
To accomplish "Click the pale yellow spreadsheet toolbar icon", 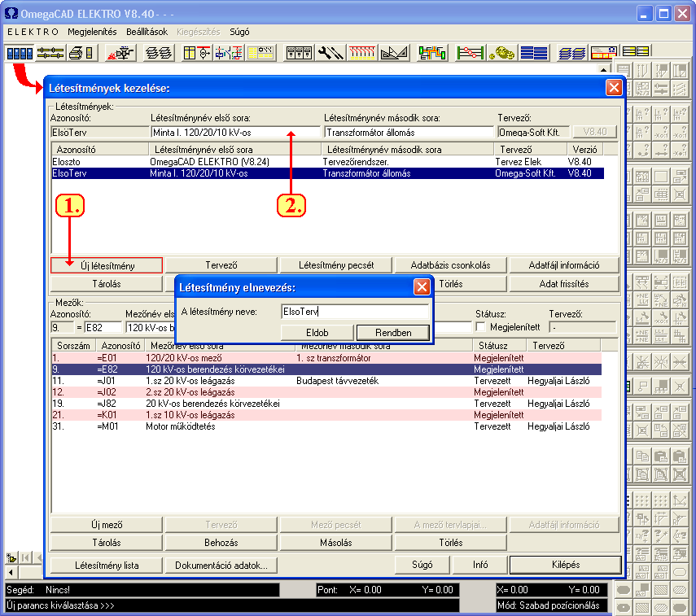I will (x=261, y=53).
